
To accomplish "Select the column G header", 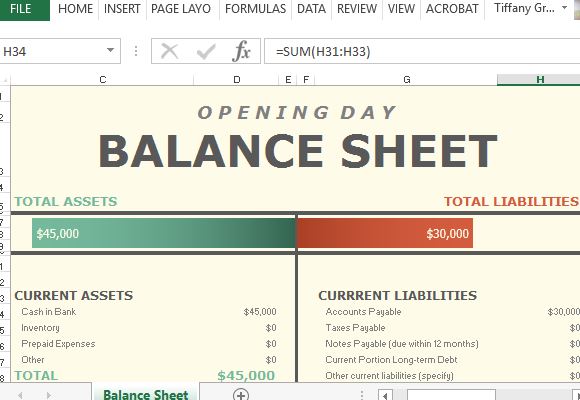I will 406,79.
